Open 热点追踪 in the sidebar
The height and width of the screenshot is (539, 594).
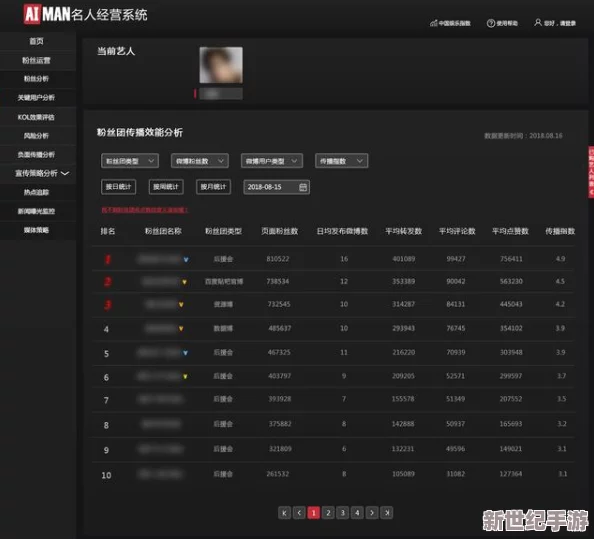[36, 192]
